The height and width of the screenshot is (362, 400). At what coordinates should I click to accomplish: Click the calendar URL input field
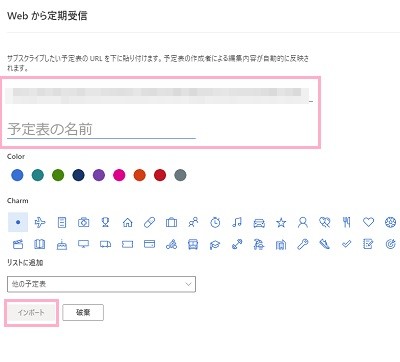coord(160,95)
